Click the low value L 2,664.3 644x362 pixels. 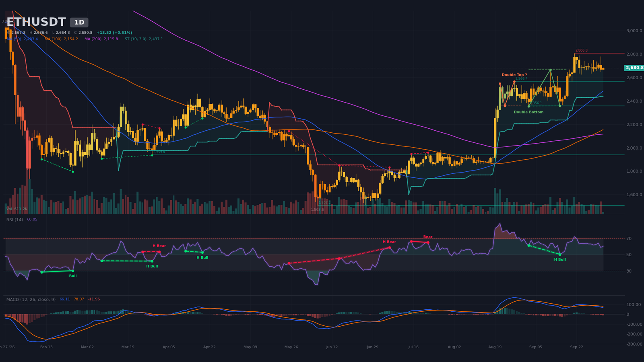(61, 33)
